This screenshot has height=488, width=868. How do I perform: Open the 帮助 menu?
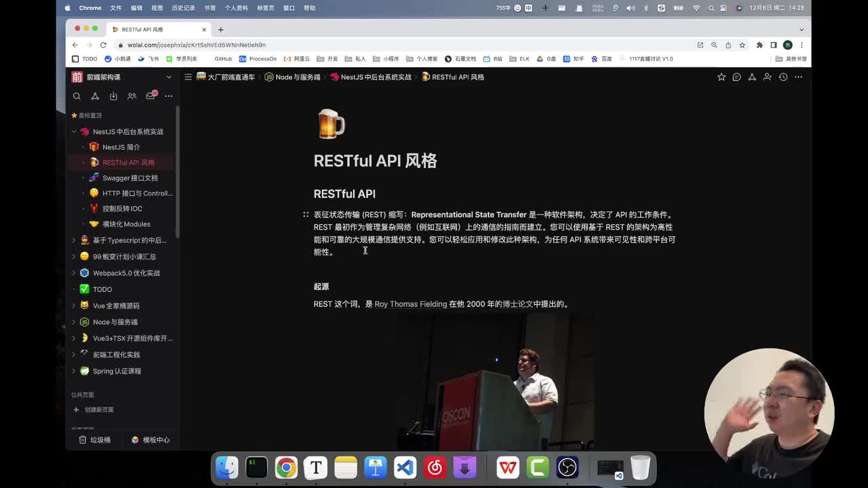(309, 8)
